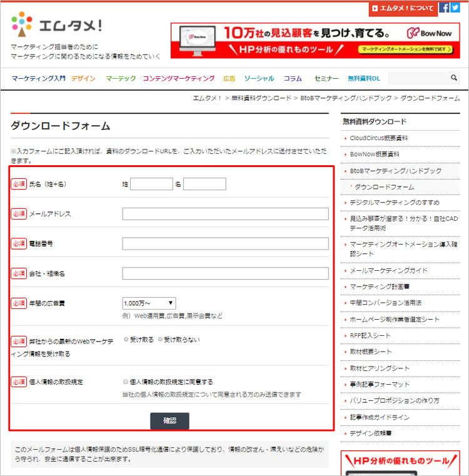Click the 姓 name input field

[151, 184]
